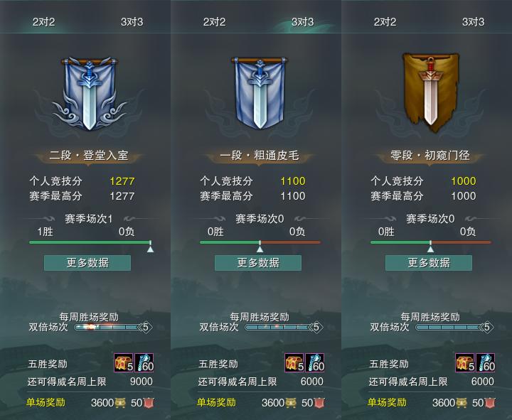Click the 双倍场次 counter 5 in right panel

(x=487, y=327)
